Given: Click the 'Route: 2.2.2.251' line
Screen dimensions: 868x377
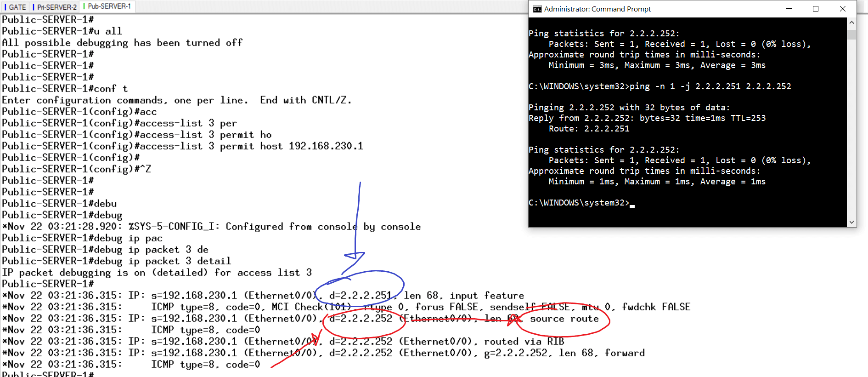Looking at the screenshot, I should tap(589, 129).
